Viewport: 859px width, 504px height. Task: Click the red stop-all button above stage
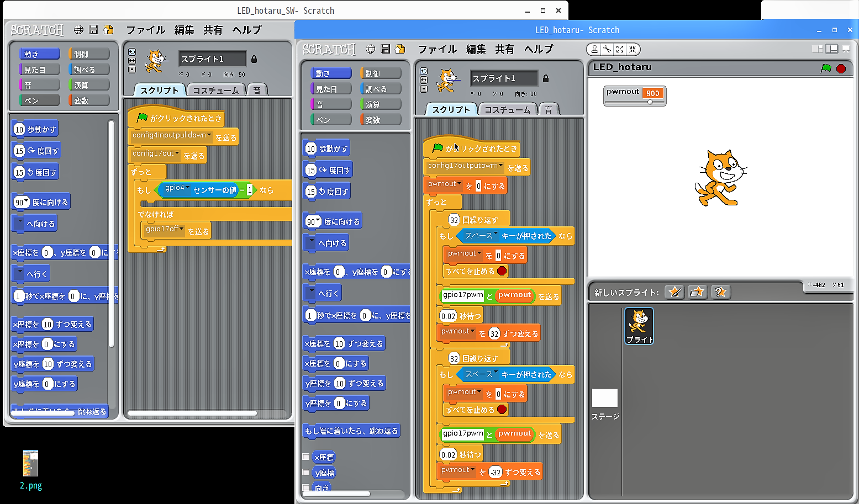pos(841,68)
